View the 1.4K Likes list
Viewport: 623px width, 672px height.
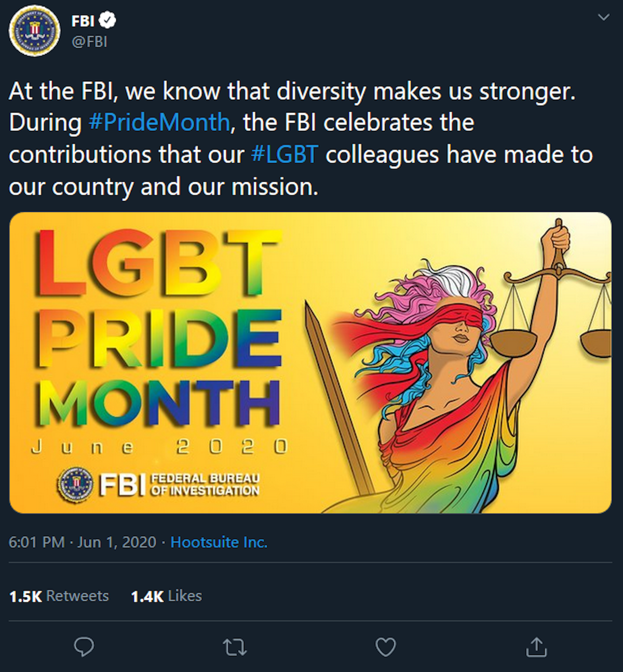pos(166,596)
